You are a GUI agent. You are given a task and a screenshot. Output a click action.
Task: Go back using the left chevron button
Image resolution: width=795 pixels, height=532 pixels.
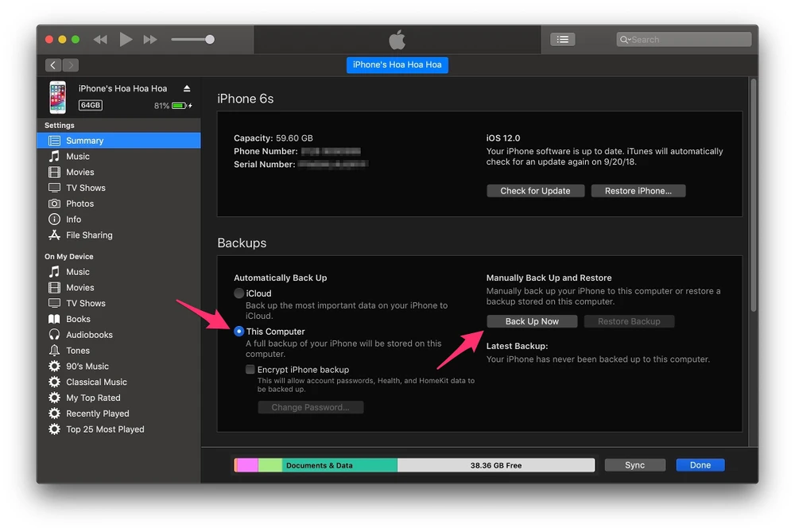[53, 65]
